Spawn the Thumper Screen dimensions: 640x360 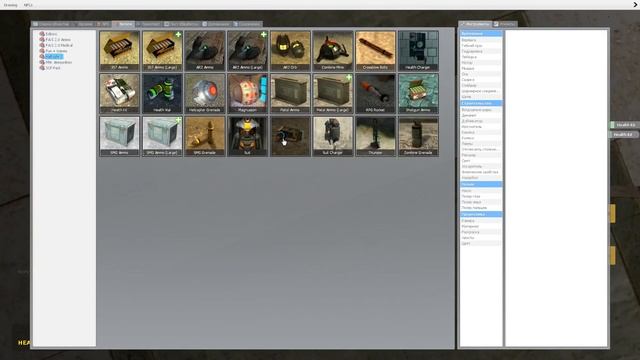tap(376, 136)
